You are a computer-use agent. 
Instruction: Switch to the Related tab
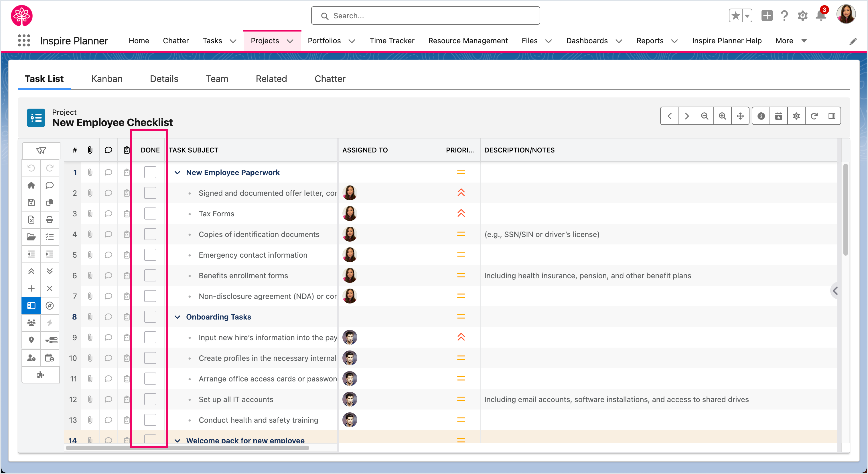tap(271, 79)
